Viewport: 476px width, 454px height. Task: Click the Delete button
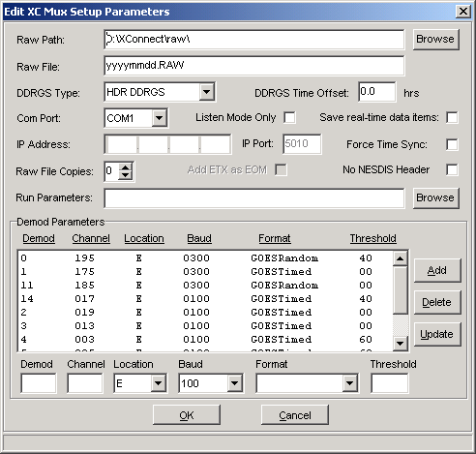pyautogui.click(x=437, y=302)
